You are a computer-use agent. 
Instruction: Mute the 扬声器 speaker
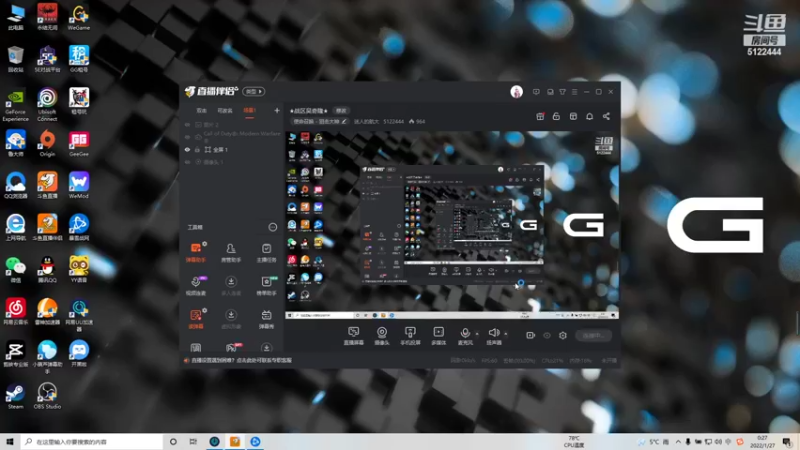[x=494, y=336]
